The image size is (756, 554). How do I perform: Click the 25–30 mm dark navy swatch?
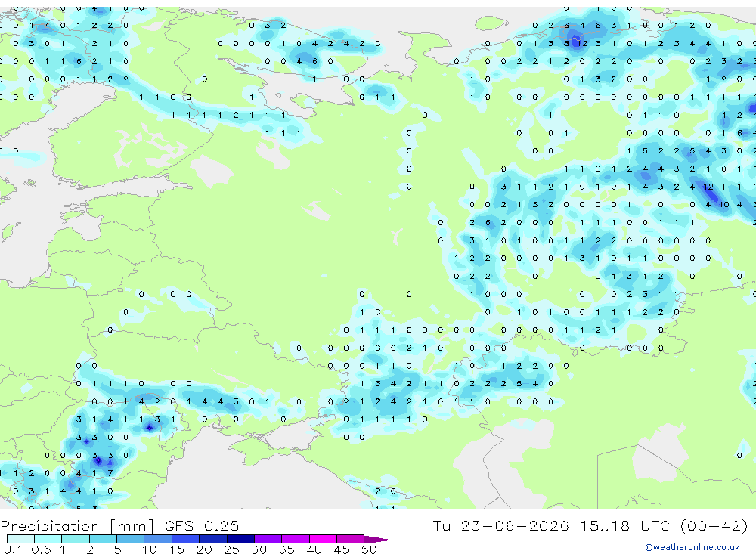click(x=240, y=539)
